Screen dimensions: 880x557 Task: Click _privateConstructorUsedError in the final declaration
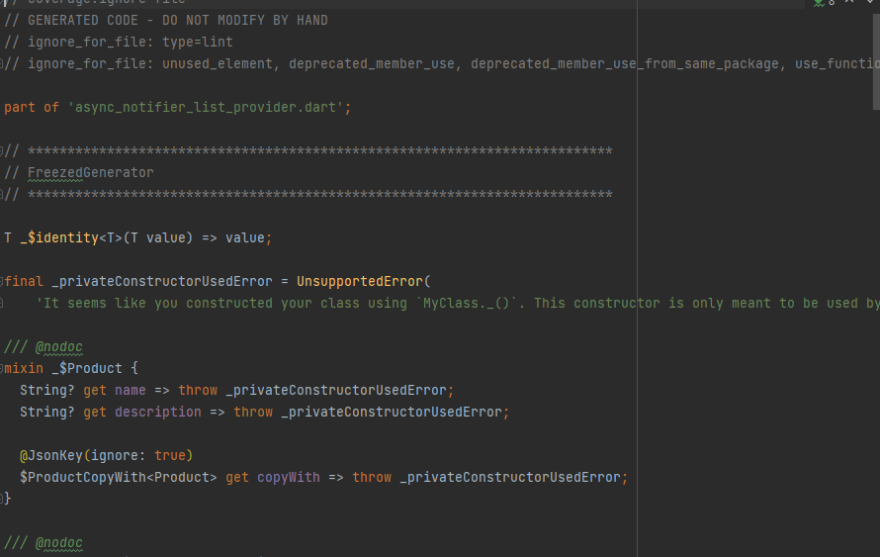[162, 281]
